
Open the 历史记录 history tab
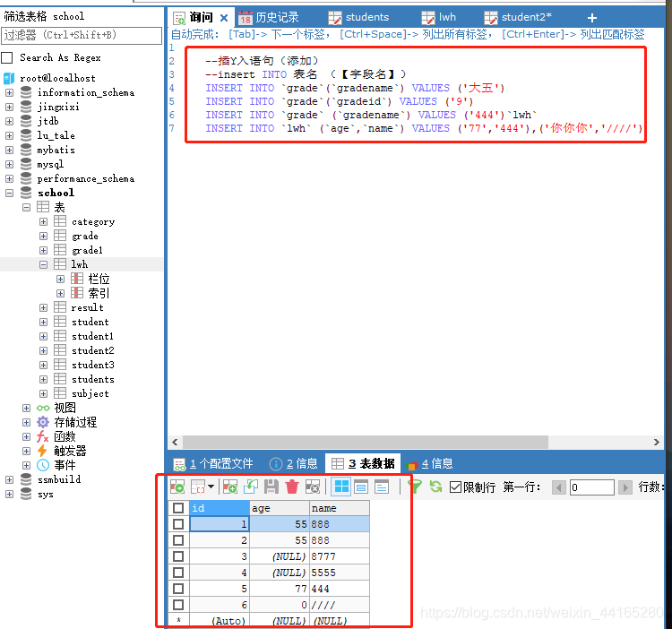[269, 18]
